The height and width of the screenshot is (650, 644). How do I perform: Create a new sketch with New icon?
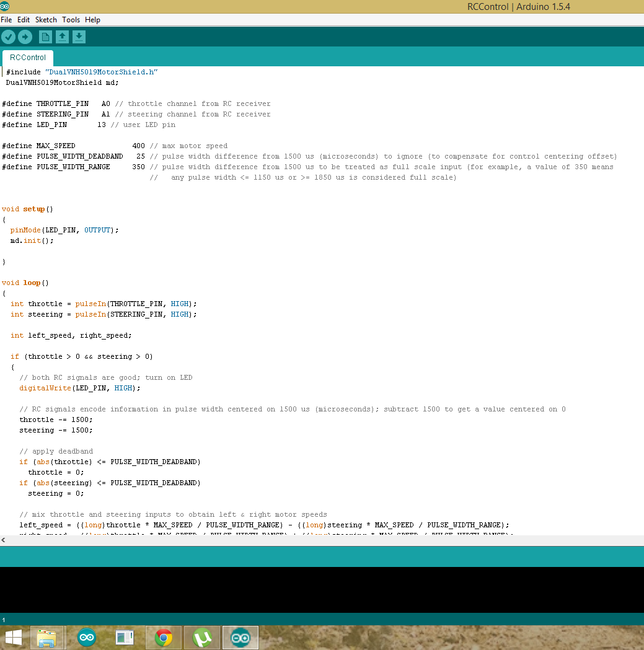(x=45, y=37)
